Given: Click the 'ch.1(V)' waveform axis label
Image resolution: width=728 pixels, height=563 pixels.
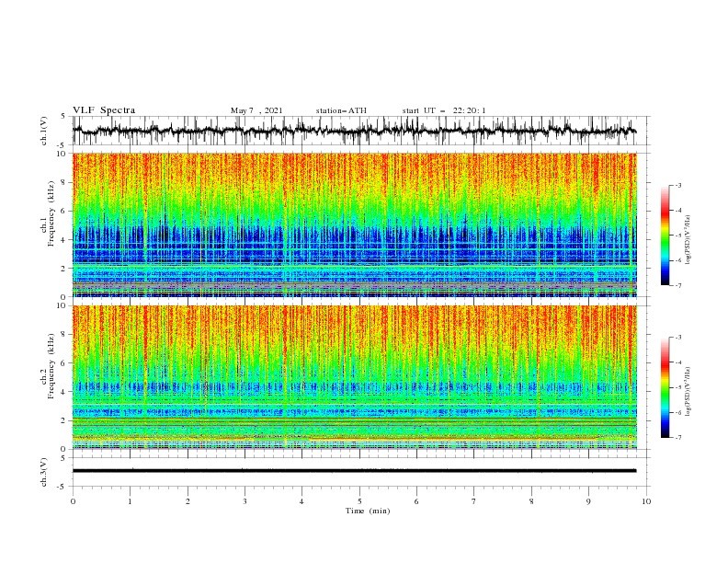Looking at the screenshot, I should tap(44, 131).
